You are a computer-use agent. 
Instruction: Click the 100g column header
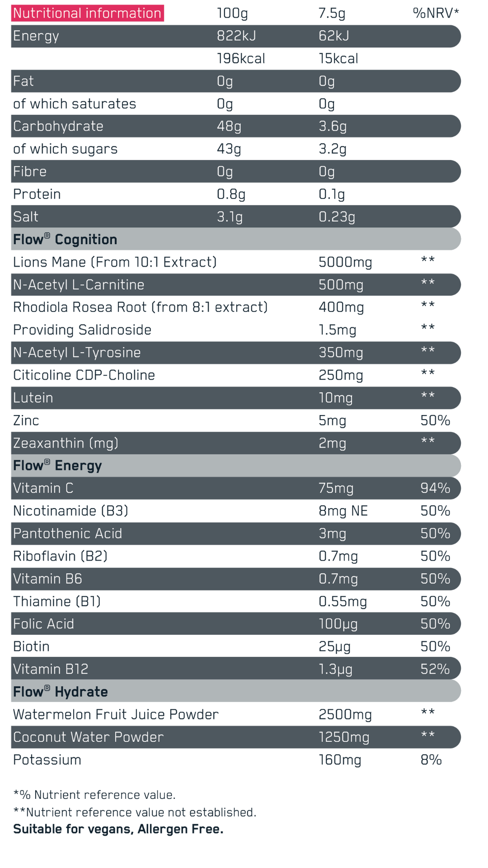(232, 13)
